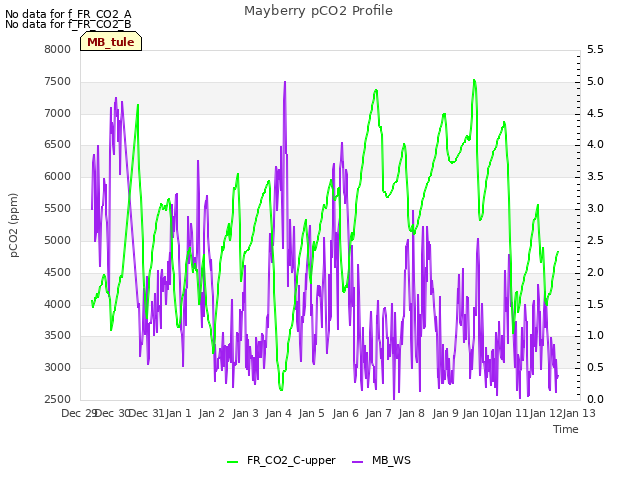Click the 5000 left axis label
Viewport: 640px width, 480px height.
coord(58,240)
